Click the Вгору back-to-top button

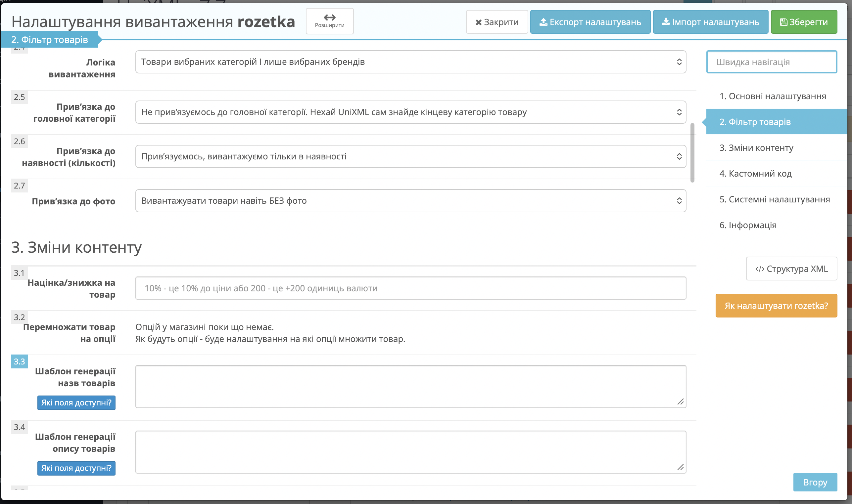(x=815, y=482)
